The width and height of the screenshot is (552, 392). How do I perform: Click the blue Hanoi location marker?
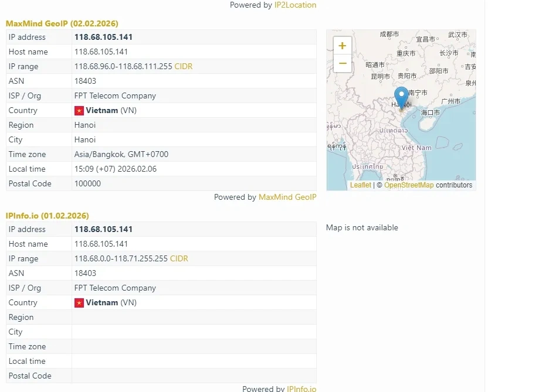click(401, 97)
